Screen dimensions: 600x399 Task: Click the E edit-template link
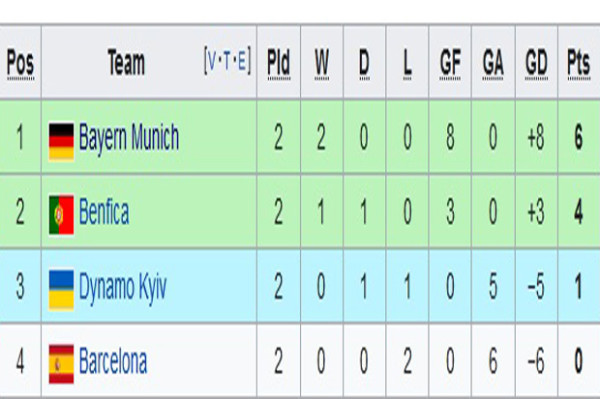[x=242, y=61]
